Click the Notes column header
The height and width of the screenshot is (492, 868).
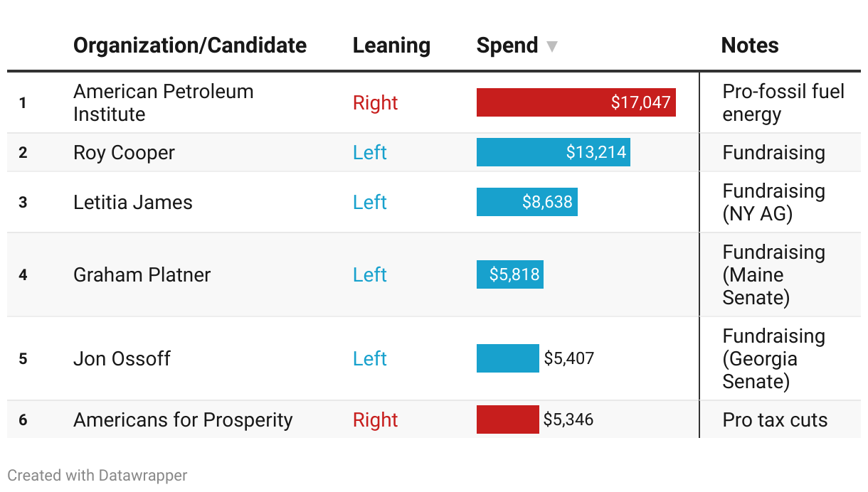click(x=750, y=46)
